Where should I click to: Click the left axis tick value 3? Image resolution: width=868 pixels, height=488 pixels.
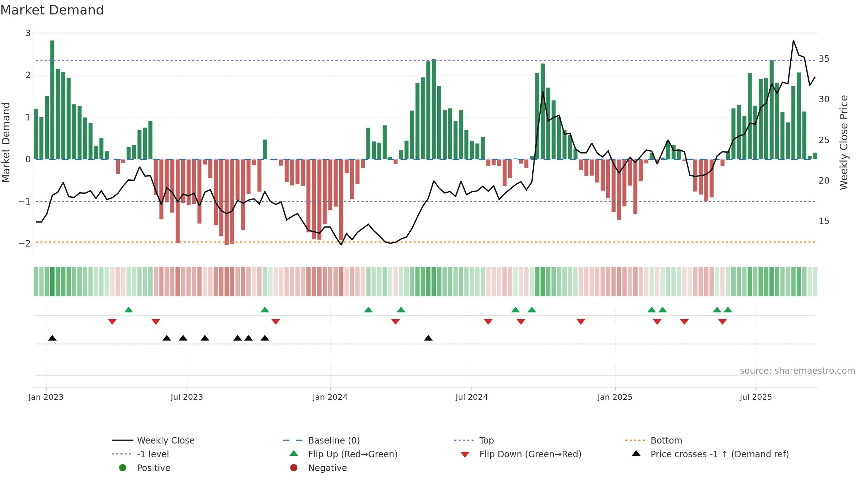point(28,33)
